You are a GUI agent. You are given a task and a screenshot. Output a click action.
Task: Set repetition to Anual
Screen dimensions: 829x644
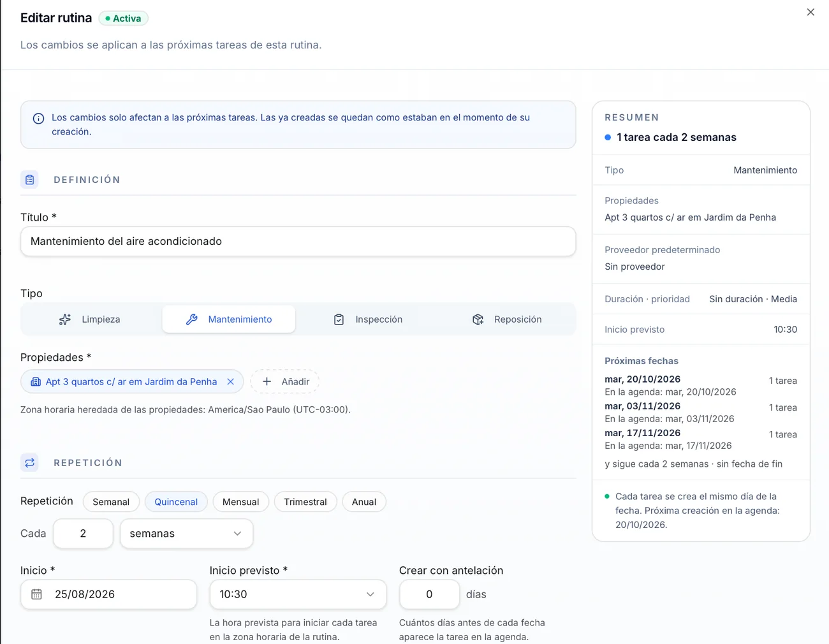[364, 502]
